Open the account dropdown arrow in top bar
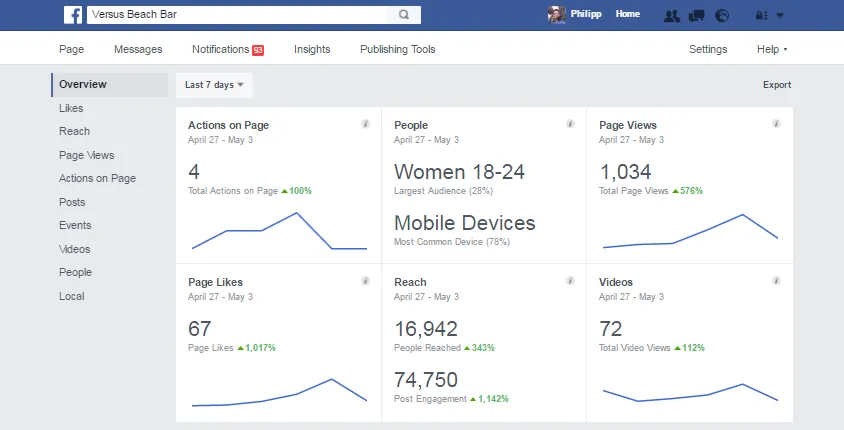The width and height of the screenshot is (844, 430). [x=780, y=16]
